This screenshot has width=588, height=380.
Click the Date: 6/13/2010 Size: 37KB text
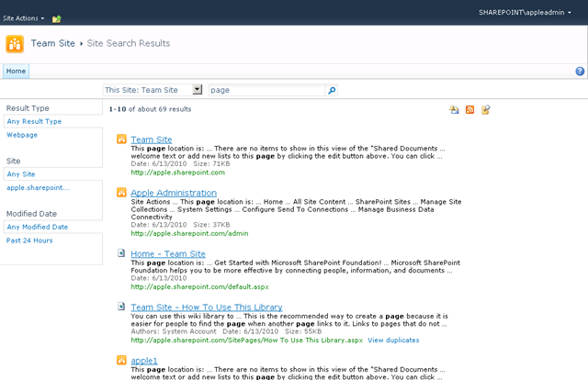(x=180, y=225)
